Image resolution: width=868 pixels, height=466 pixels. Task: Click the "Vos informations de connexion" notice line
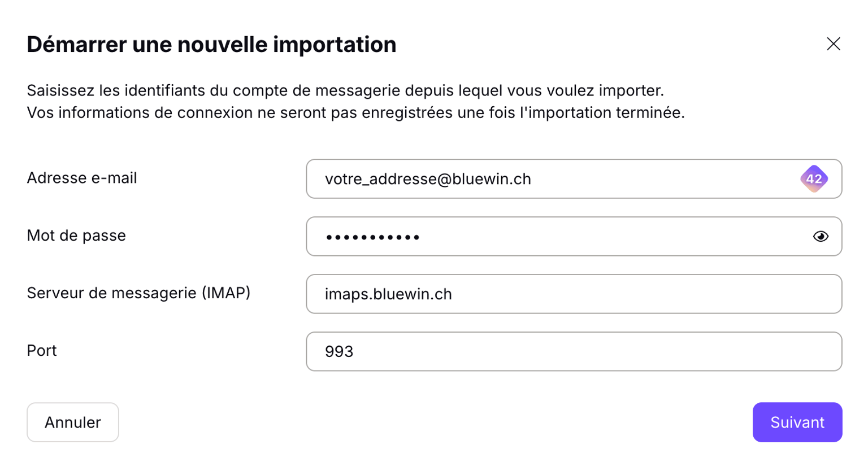[355, 113]
